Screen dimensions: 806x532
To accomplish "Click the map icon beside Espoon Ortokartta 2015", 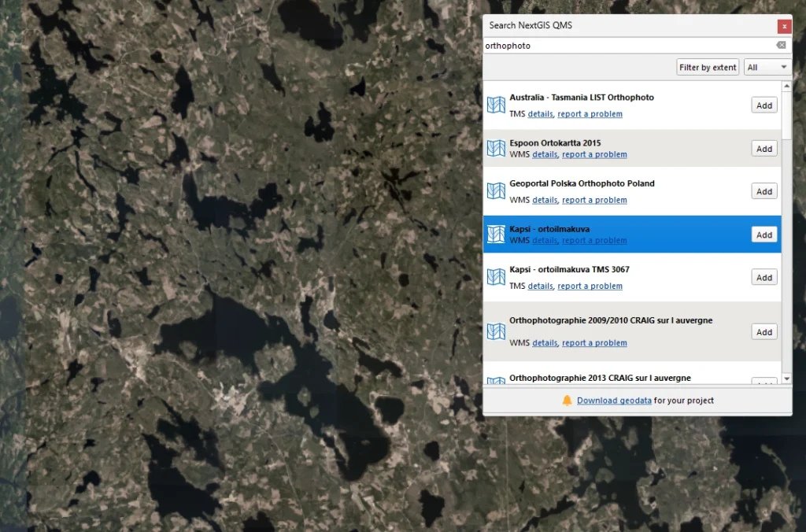I will tap(496, 149).
